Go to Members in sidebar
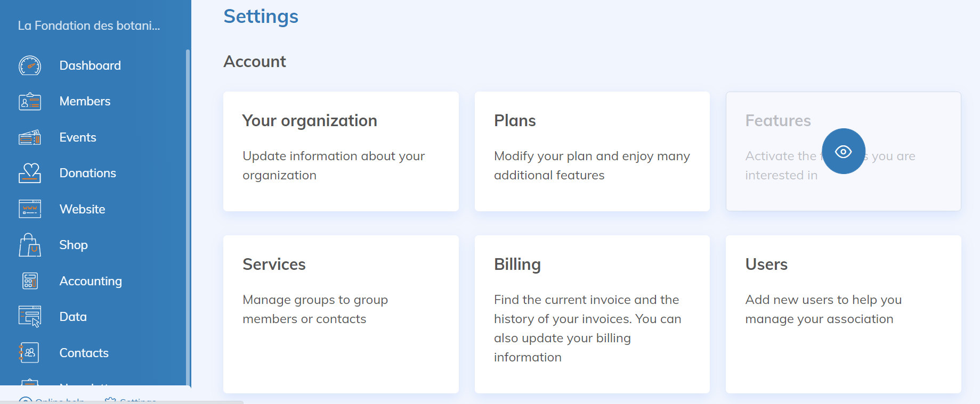Image resolution: width=980 pixels, height=404 pixels. [x=85, y=101]
